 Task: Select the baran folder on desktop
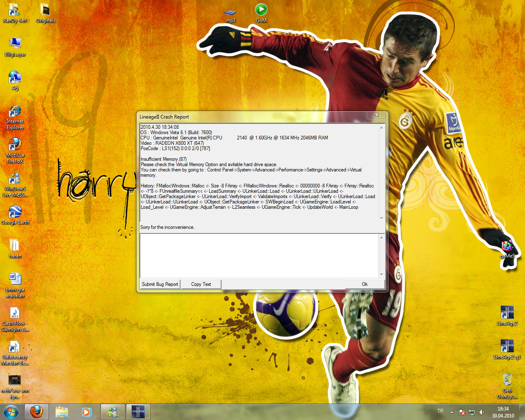tap(15, 249)
